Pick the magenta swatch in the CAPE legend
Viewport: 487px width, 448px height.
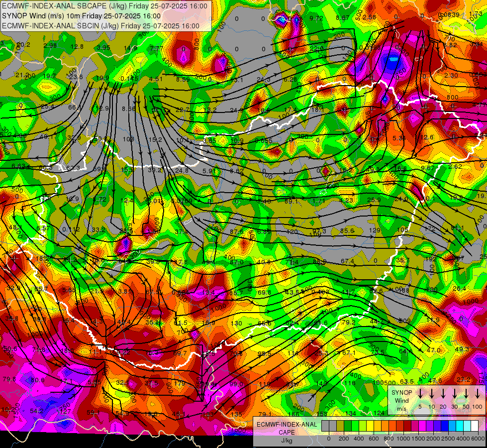coord(422,426)
